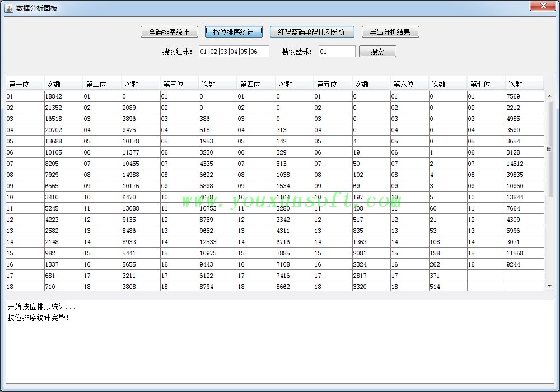This screenshot has width=560, height=392.
Task: Click cell with value 16518
Action: click(x=64, y=119)
